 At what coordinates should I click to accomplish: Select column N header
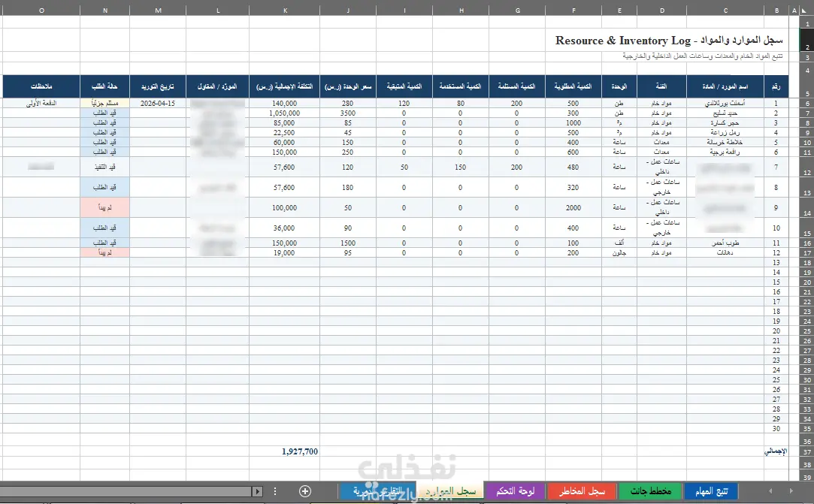[105, 11]
